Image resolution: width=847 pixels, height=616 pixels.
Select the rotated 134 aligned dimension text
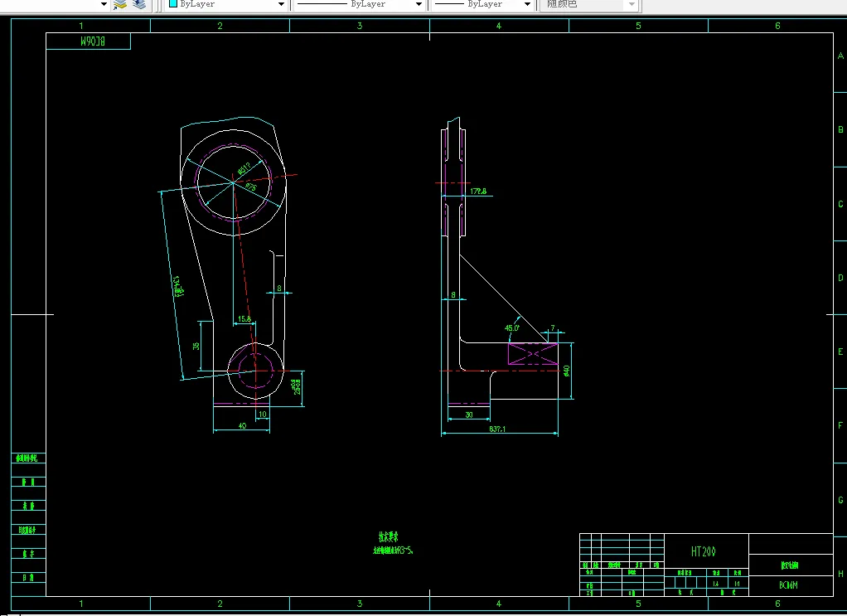[x=178, y=286]
